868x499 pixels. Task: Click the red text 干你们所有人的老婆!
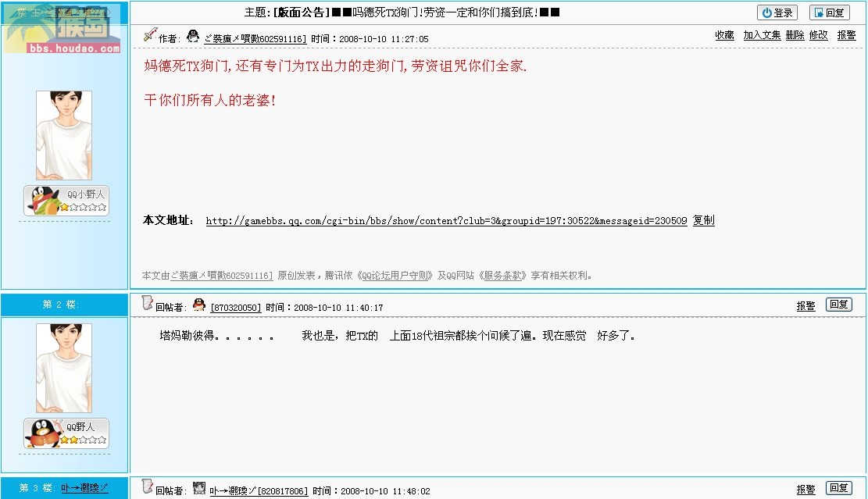210,100
